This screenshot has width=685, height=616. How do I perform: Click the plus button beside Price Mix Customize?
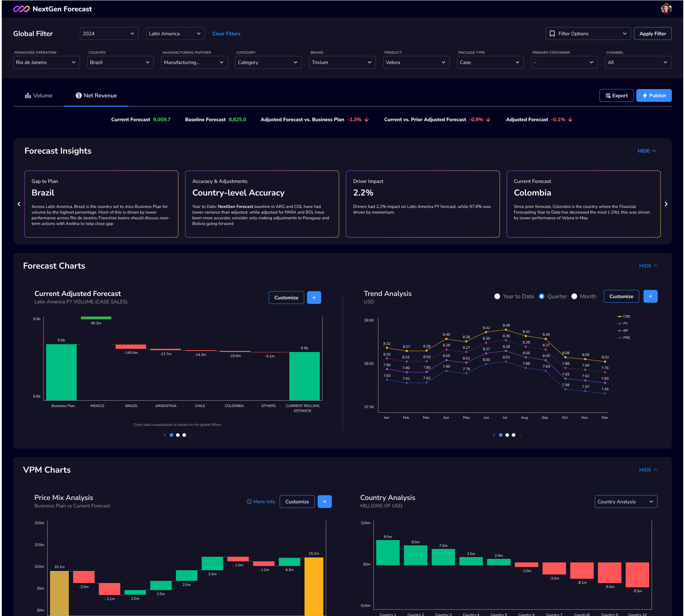point(324,501)
